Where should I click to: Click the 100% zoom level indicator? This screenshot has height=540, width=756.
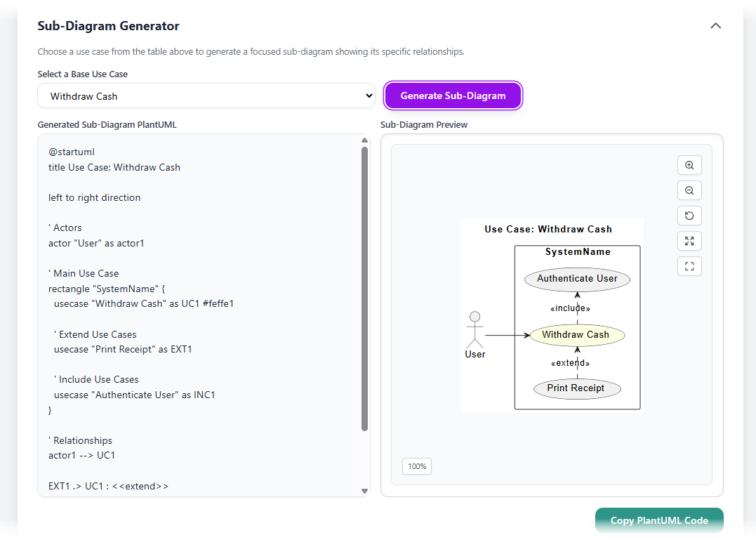click(x=416, y=466)
